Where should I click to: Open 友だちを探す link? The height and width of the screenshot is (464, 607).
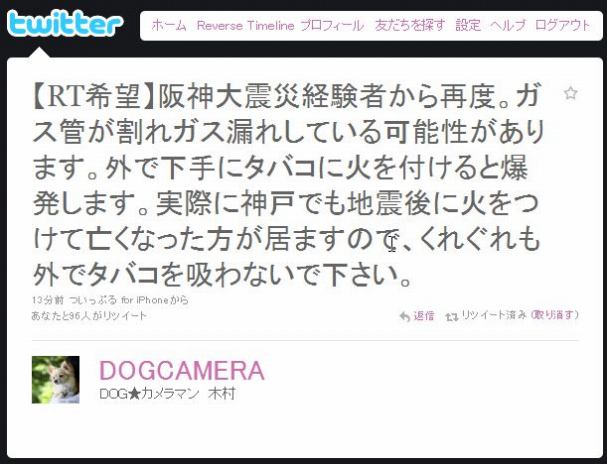[410, 26]
